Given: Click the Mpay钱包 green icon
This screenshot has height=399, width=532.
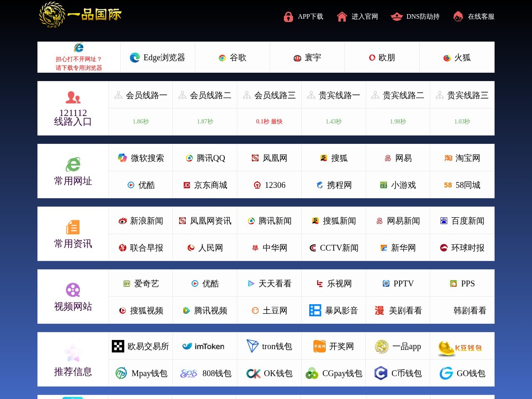Looking at the screenshot, I should point(121,373).
